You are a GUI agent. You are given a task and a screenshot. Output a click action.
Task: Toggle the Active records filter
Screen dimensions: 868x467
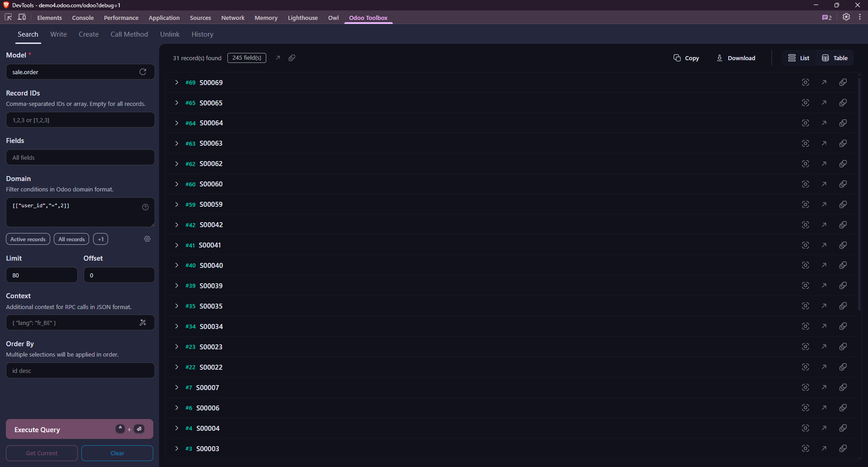(28, 239)
